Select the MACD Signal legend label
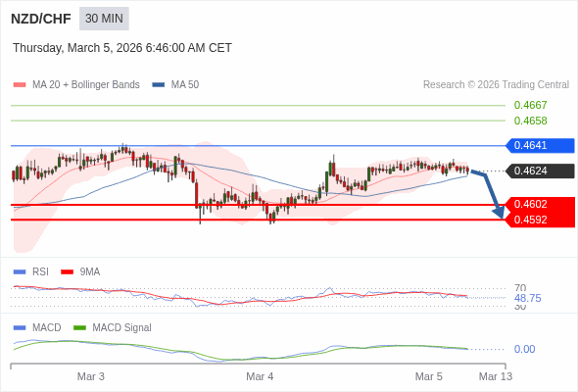Viewport: 578px width, 392px height. [x=122, y=328]
